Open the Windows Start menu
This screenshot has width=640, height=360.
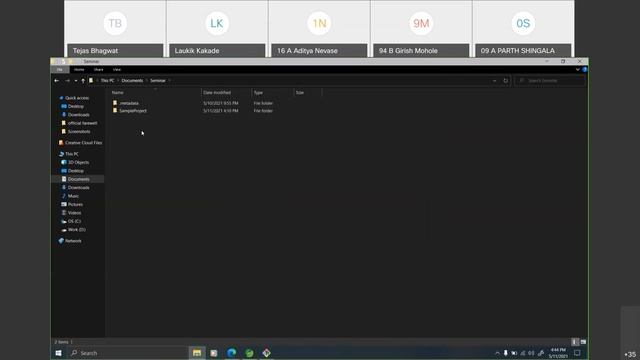click(x=58, y=353)
